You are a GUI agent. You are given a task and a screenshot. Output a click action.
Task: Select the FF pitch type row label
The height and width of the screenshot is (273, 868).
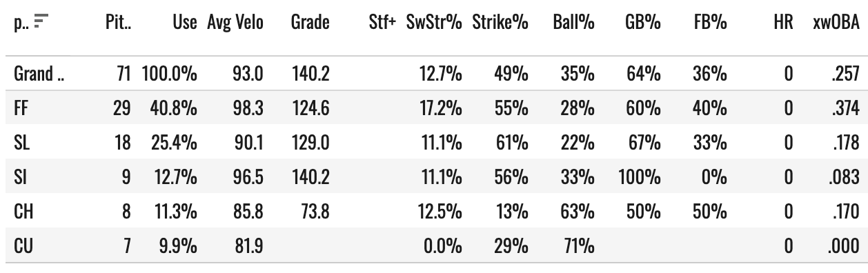pyautogui.click(x=20, y=107)
